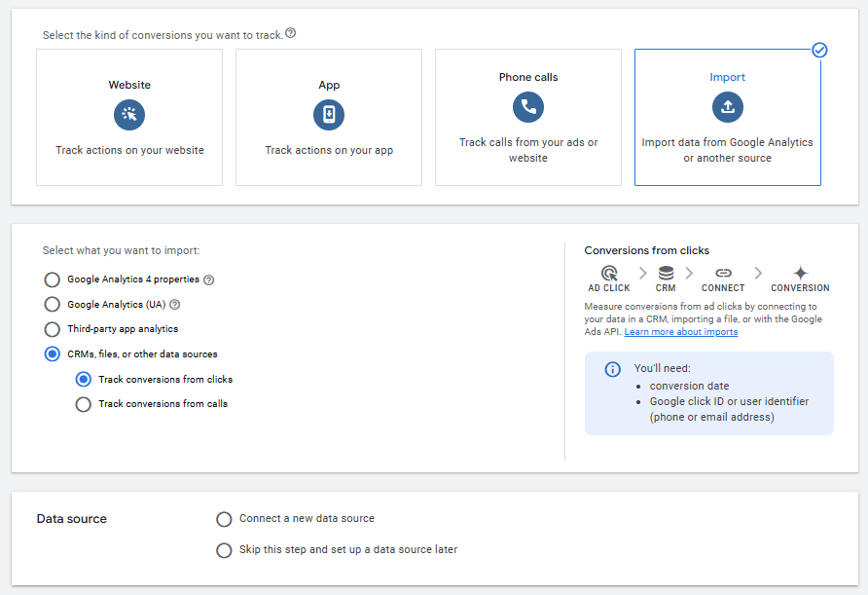868x595 pixels.
Task: Click the CONNECT link icon in the diagram
Action: (x=723, y=274)
